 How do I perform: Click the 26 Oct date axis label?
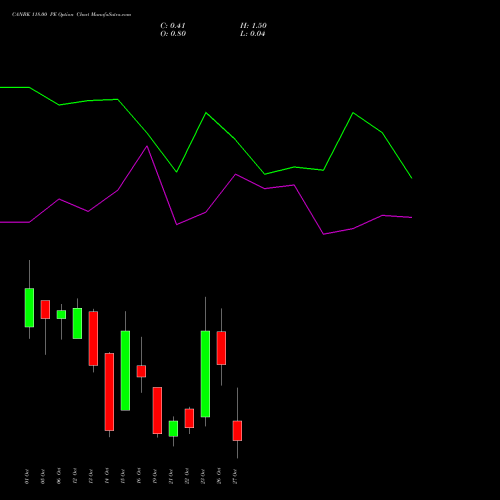[219, 476]
